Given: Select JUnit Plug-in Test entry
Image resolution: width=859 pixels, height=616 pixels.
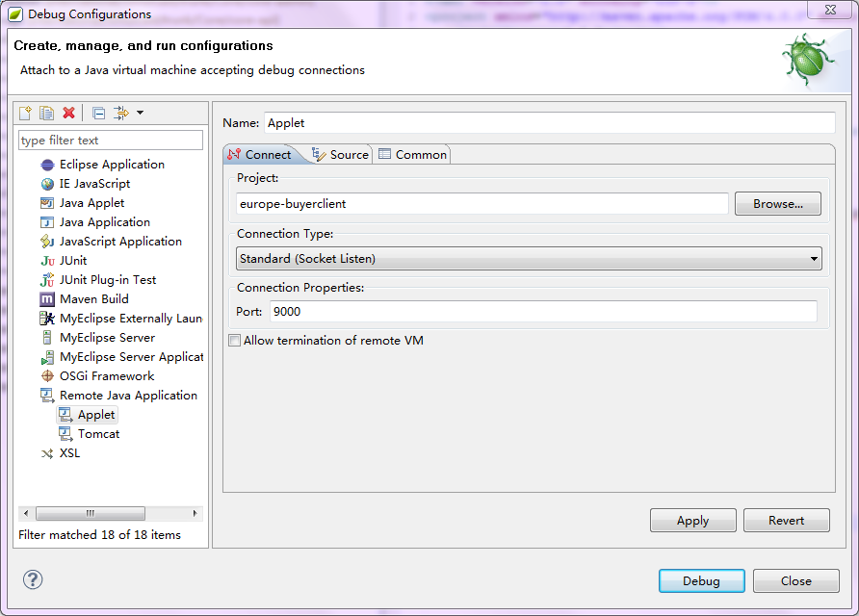Looking at the screenshot, I should click(x=108, y=280).
